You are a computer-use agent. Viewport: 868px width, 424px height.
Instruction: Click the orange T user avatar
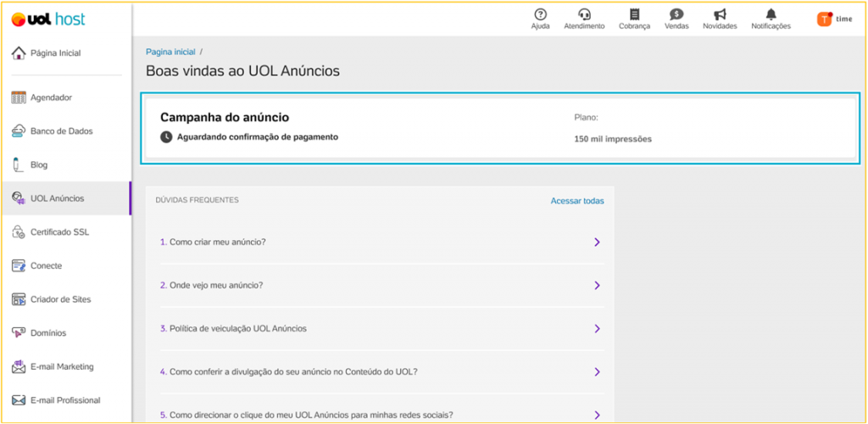[825, 19]
